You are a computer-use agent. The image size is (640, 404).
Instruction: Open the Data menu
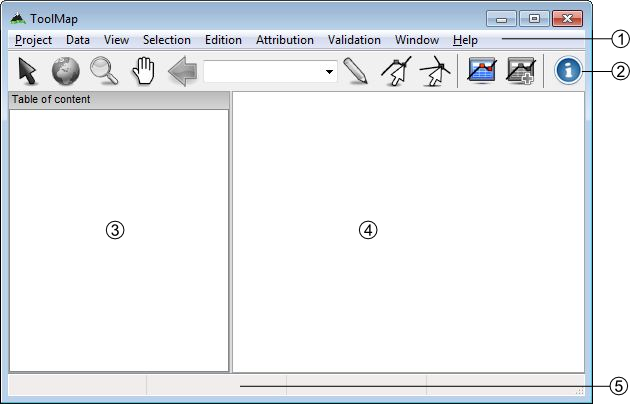point(78,40)
